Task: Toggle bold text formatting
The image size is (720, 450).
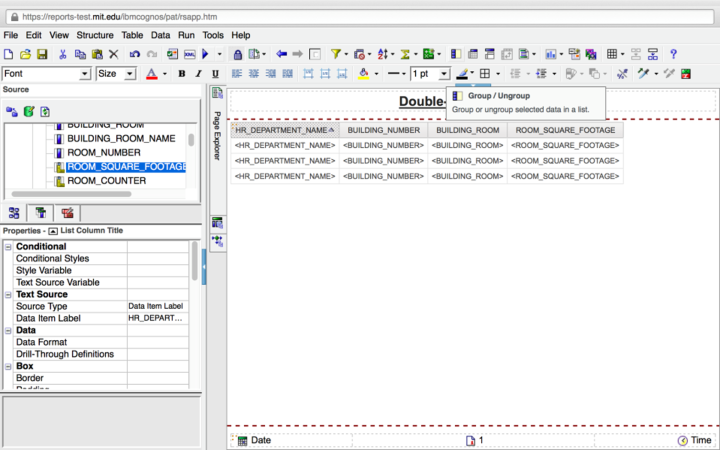Action: [x=182, y=74]
